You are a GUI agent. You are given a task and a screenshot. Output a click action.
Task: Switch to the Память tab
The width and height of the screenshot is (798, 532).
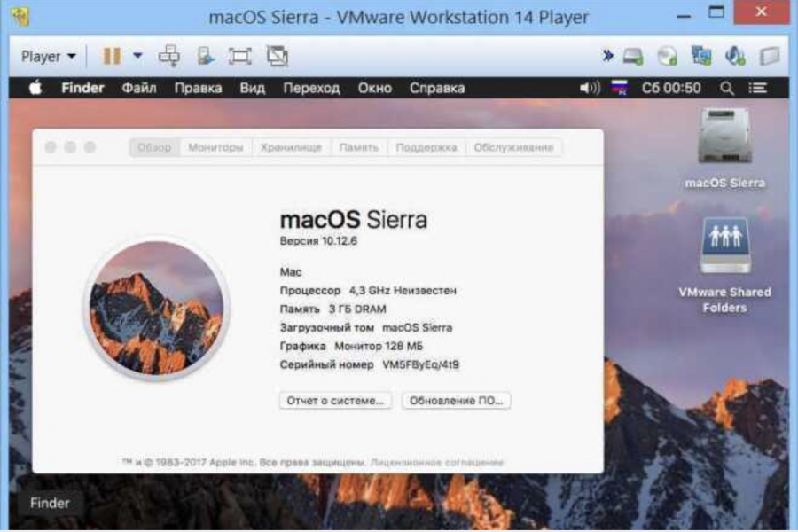point(359,148)
